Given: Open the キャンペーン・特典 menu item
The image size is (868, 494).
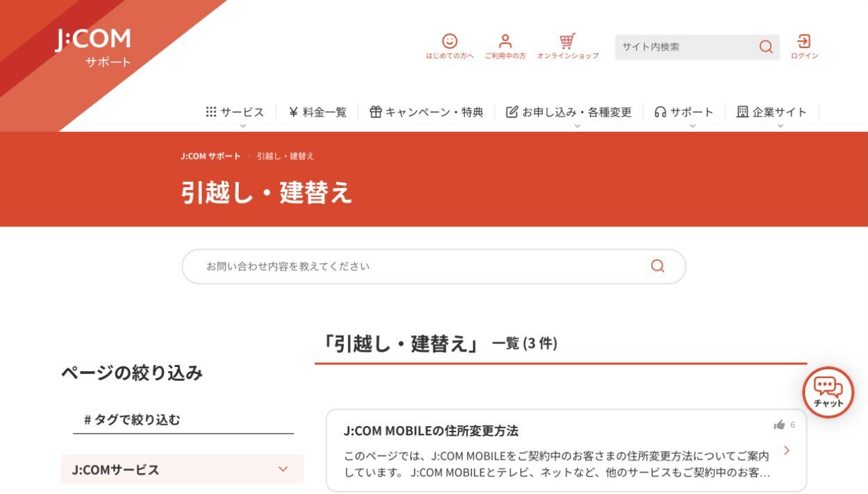Looking at the screenshot, I should [x=426, y=112].
